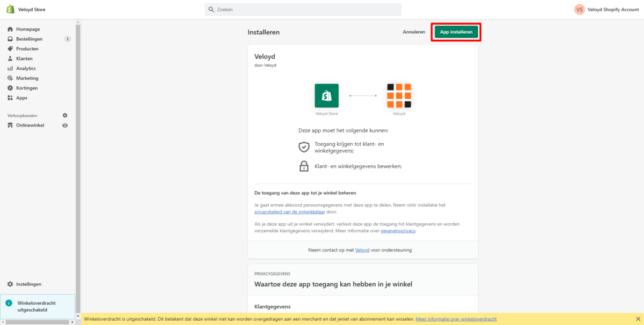Screen dimensions: 644x325
Task: Open the Analytics page
Action: pyautogui.click(x=26, y=69)
